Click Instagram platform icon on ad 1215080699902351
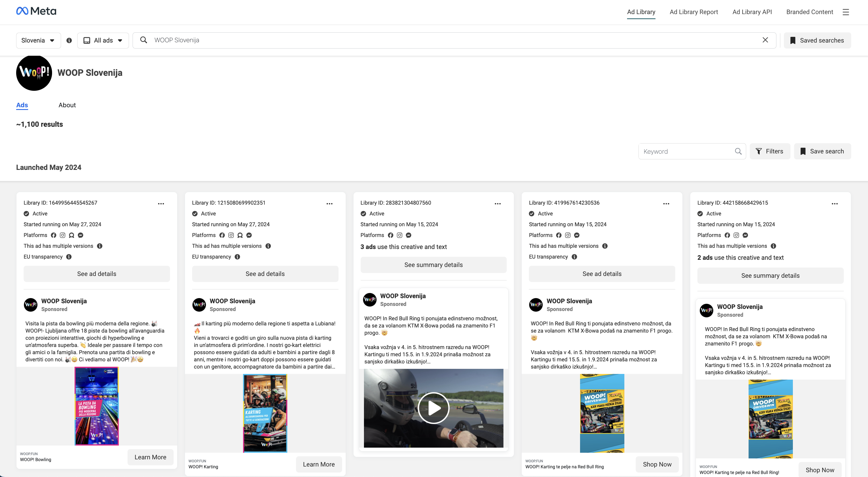 click(231, 235)
